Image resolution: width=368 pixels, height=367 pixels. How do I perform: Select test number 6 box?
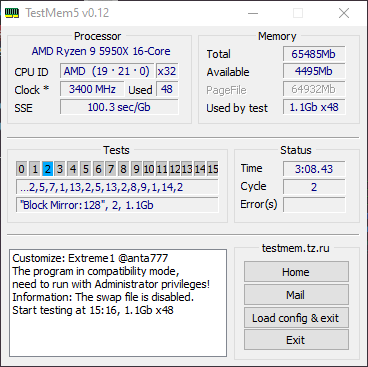click(98, 169)
